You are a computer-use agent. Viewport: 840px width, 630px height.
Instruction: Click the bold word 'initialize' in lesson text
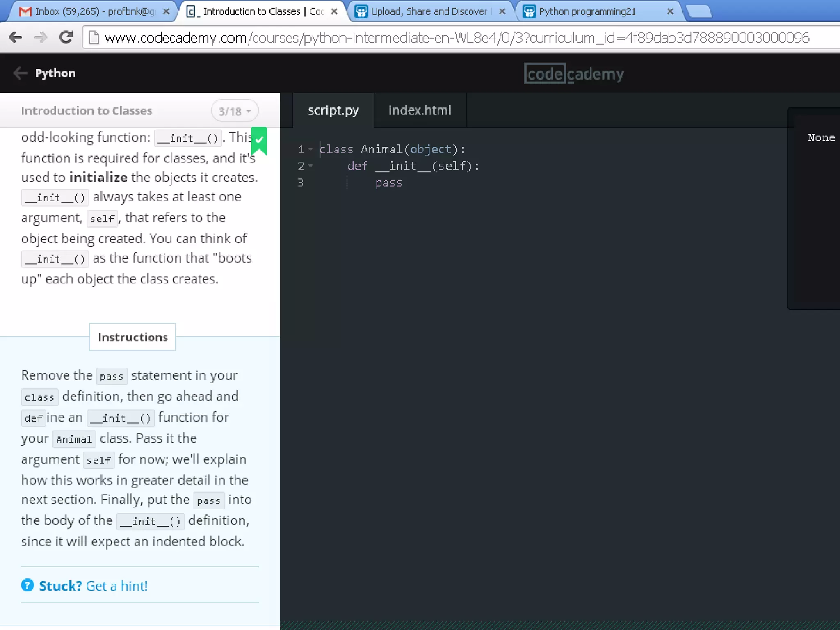(x=98, y=177)
